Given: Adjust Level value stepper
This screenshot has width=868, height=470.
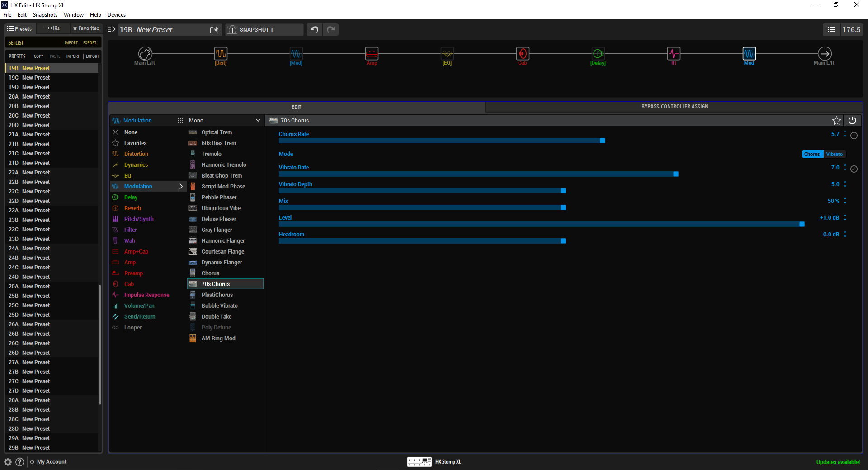Looking at the screenshot, I should coord(845,218).
